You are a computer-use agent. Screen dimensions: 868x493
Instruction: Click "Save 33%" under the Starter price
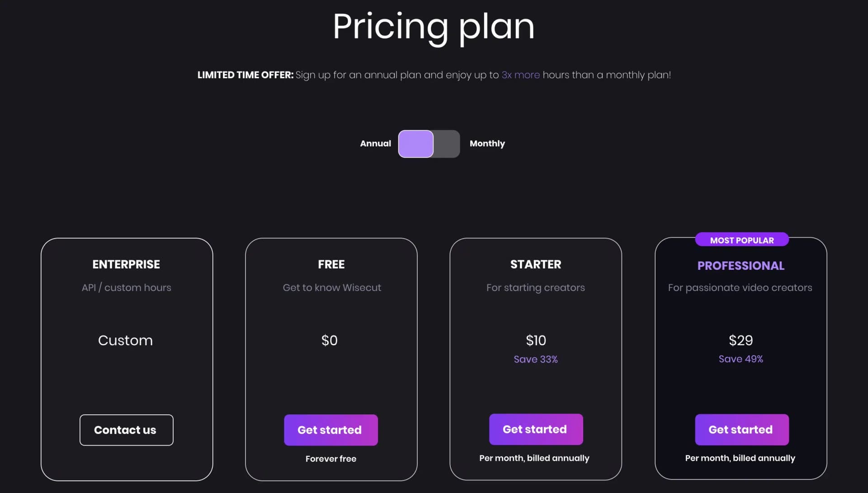click(535, 359)
